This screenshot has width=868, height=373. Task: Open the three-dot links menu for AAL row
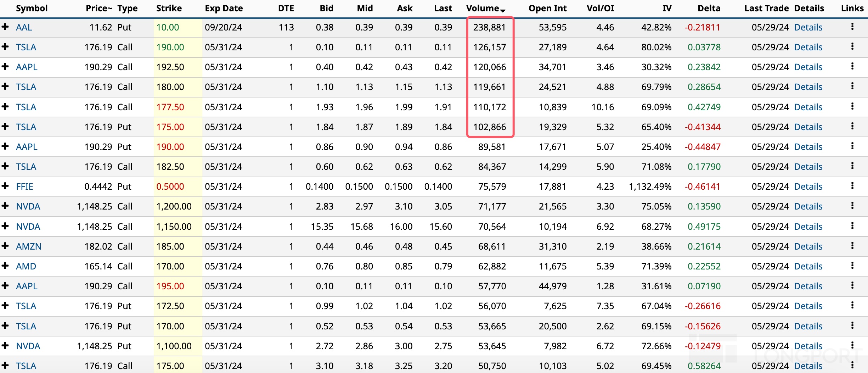pyautogui.click(x=852, y=27)
